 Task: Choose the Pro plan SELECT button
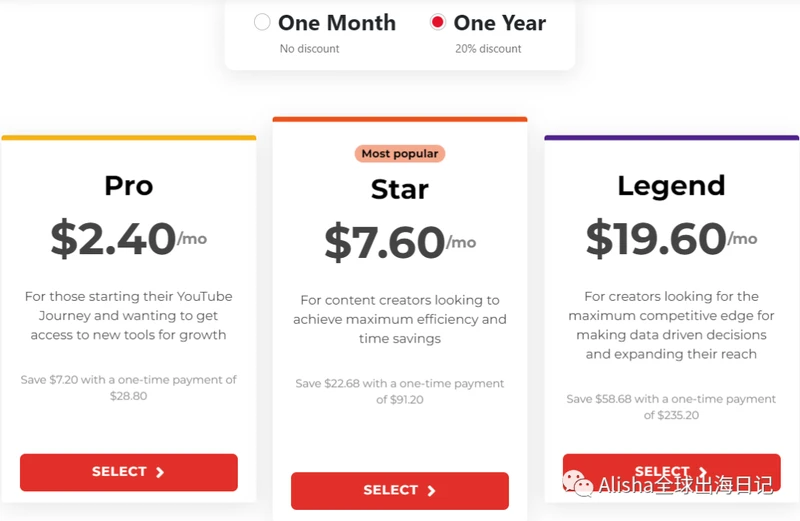tap(129, 472)
